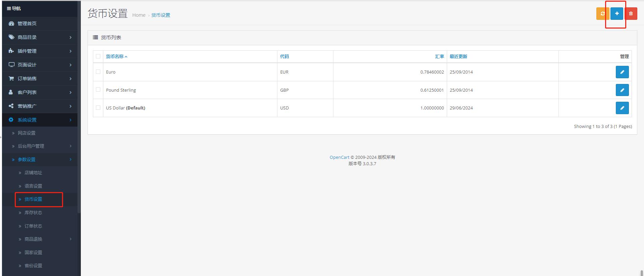The height and width of the screenshot is (276, 644).
Task: Tick the checkbox for the Euro row
Action: pos(98,72)
